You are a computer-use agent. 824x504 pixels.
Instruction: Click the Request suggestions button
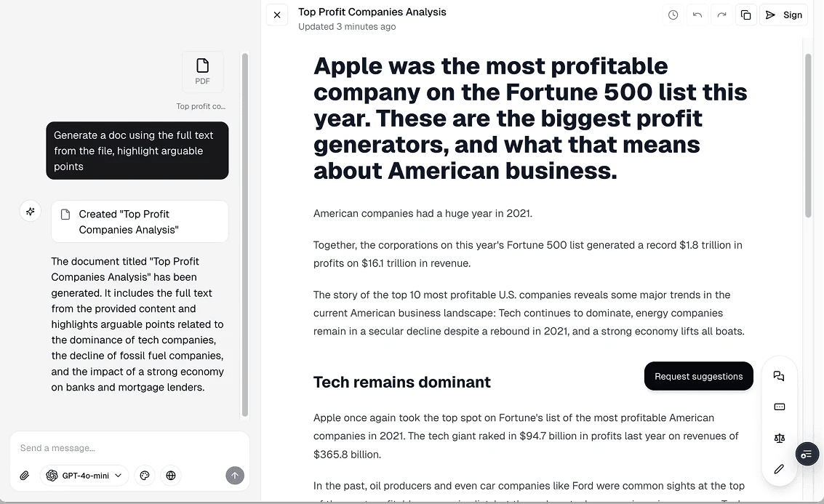click(x=698, y=376)
